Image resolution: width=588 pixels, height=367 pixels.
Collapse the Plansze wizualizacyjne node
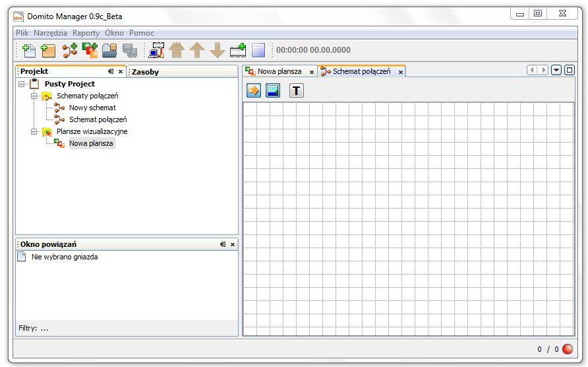click(x=34, y=131)
